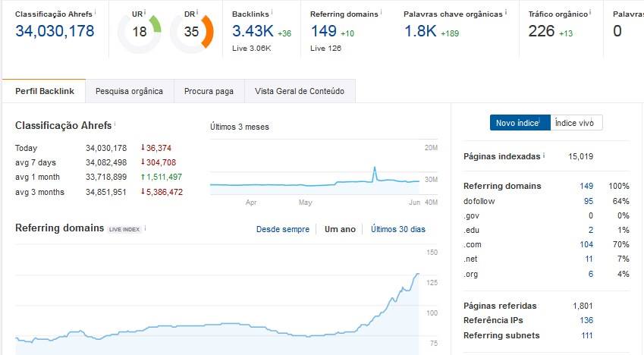644x355 pixels.
Task: Activate the Novo índice toggle
Action: pyautogui.click(x=520, y=122)
